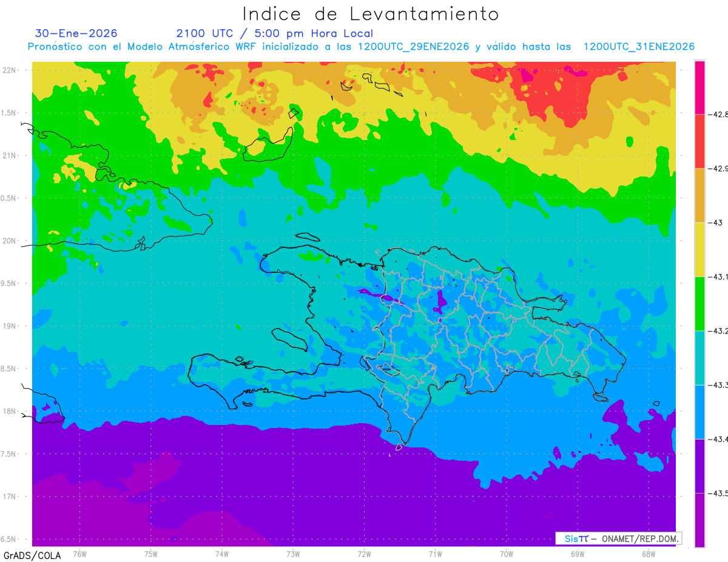
Task: Click the '75W' longitude label
Action: pos(151,554)
